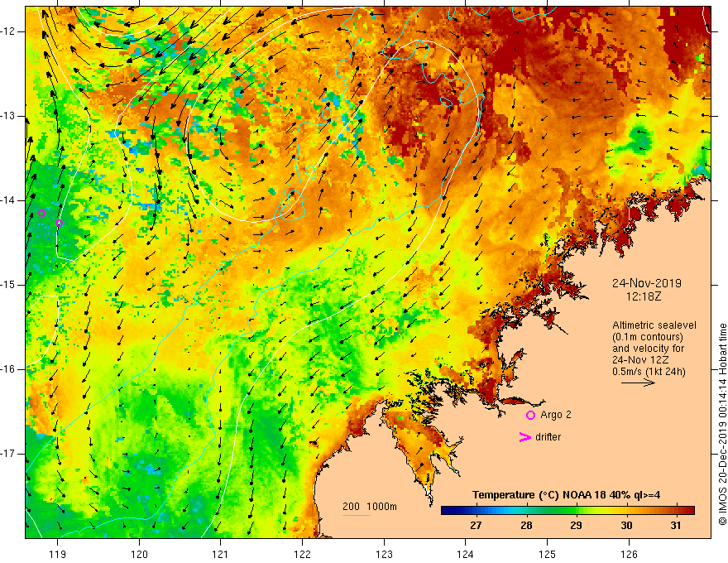Click the longitude axis label 122
This screenshot has height=563, width=728.
302,554
